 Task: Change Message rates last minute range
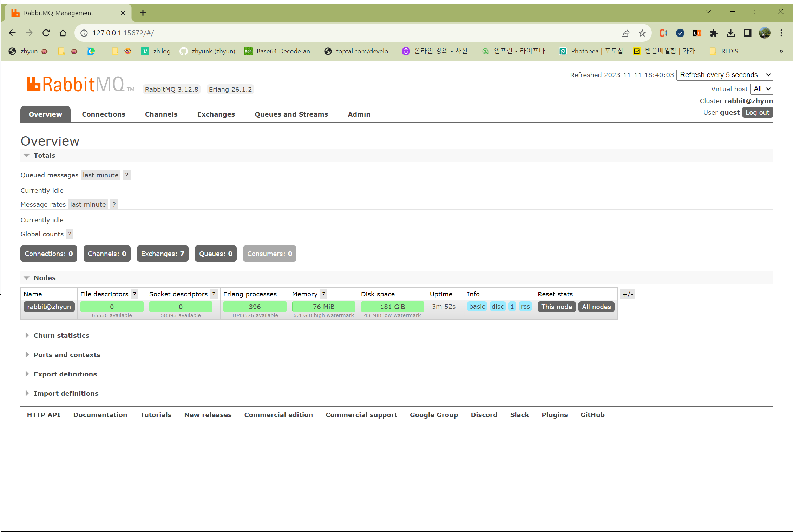[88, 204]
